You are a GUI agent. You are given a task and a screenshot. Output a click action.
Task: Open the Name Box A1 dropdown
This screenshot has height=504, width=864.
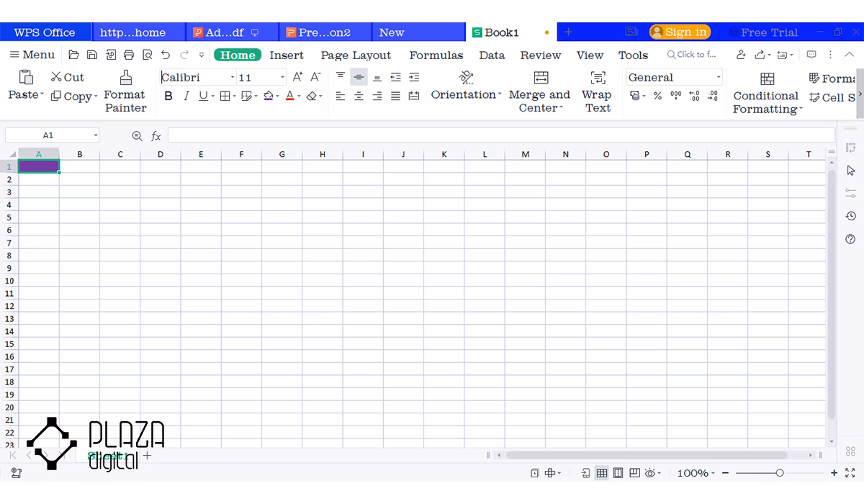click(x=95, y=135)
